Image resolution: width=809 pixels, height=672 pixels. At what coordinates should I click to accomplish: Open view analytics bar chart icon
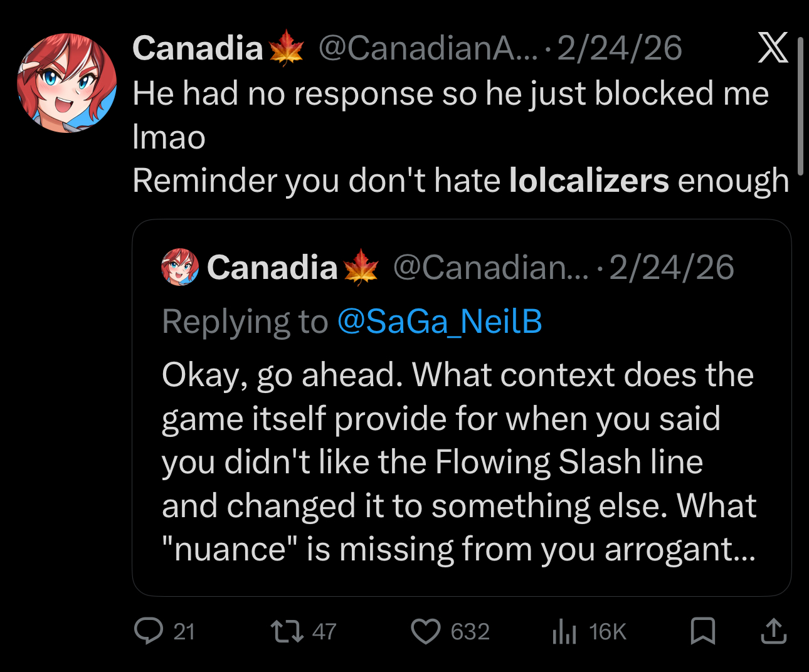[564, 631]
